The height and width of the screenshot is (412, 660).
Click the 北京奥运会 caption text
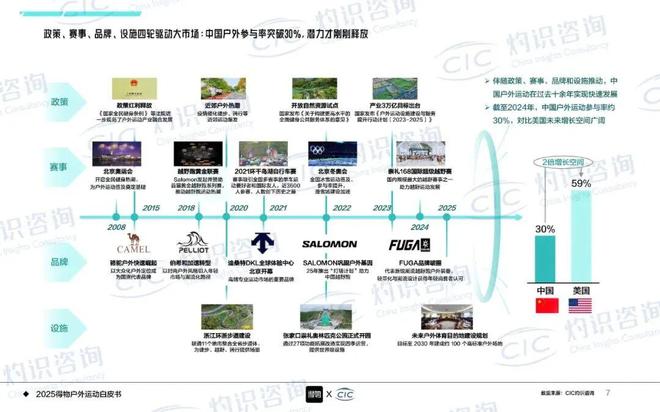click(118, 171)
